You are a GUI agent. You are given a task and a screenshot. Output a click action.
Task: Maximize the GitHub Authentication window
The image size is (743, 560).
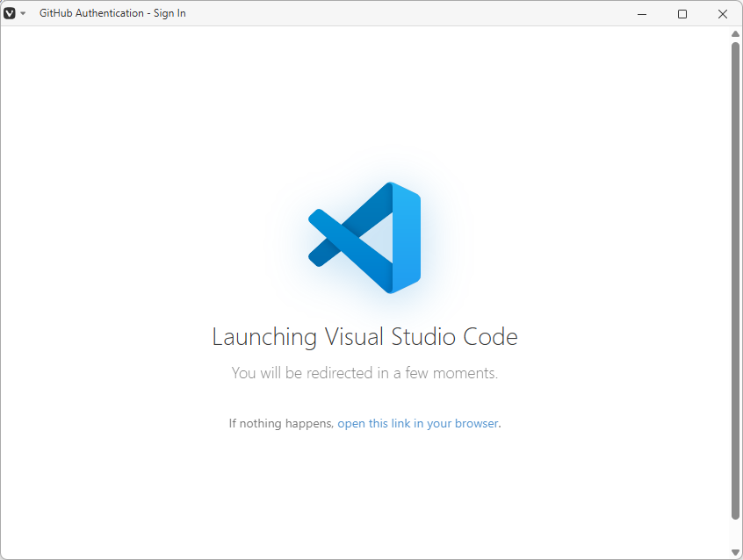[x=682, y=14]
